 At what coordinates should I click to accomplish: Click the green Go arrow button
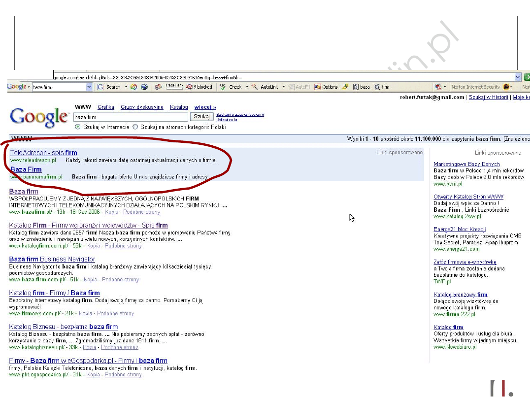pos(527,77)
